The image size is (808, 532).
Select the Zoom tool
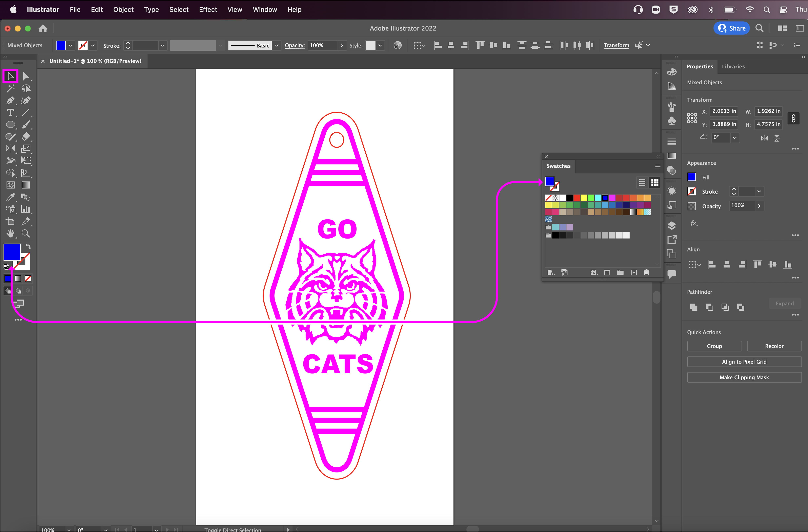point(25,234)
